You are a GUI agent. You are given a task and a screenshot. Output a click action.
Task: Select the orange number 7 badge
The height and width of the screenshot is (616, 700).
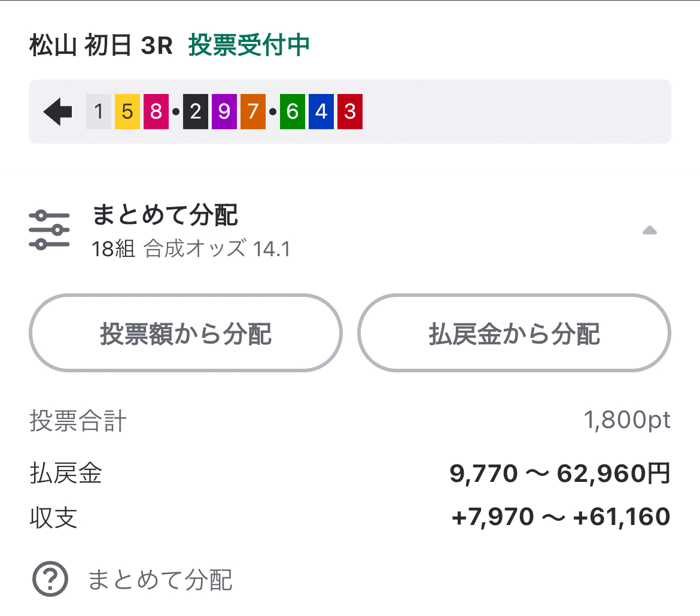coord(252,111)
